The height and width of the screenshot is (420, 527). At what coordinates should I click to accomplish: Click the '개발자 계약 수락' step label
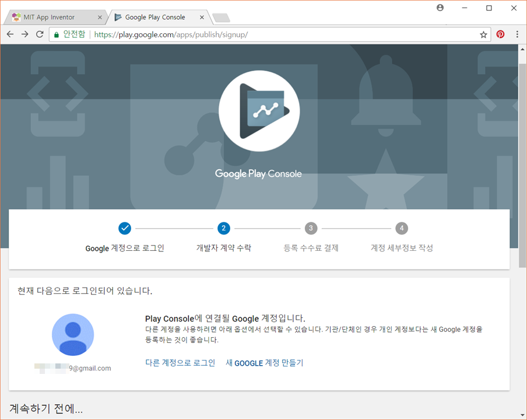(224, 248)
